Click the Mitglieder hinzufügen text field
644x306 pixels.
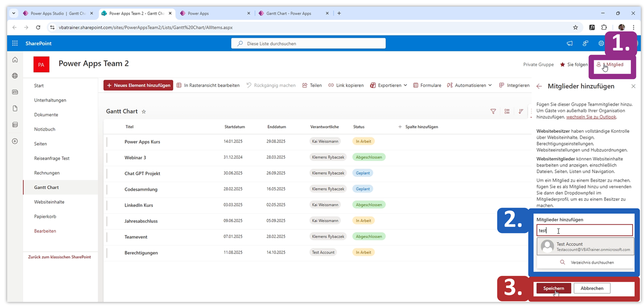point(585,231)
